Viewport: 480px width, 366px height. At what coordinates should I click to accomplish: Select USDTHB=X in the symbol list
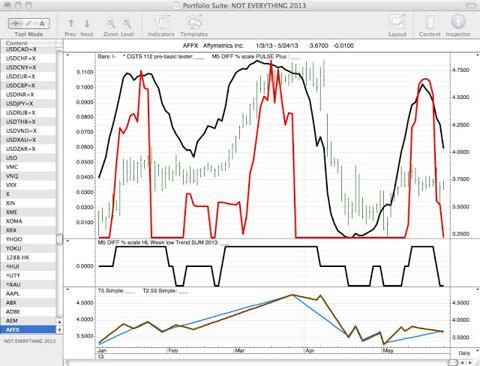(x=28, y=122)
